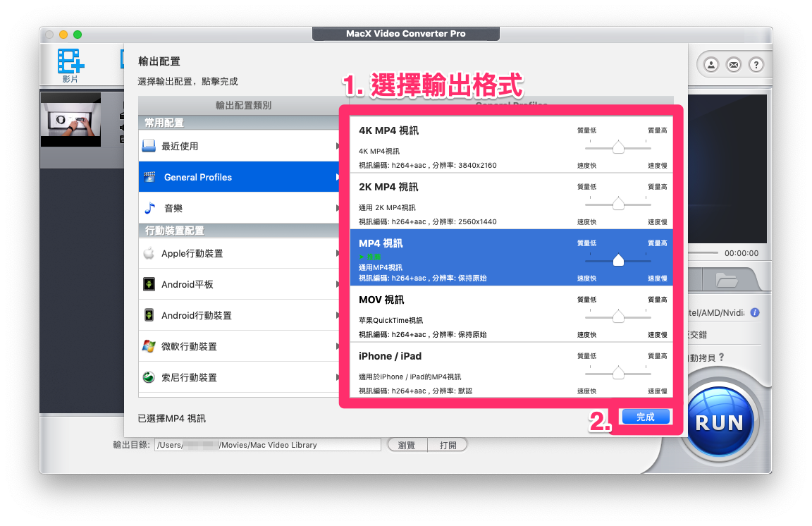
Task: Click the output directory path field
Action: pos(267,445)
